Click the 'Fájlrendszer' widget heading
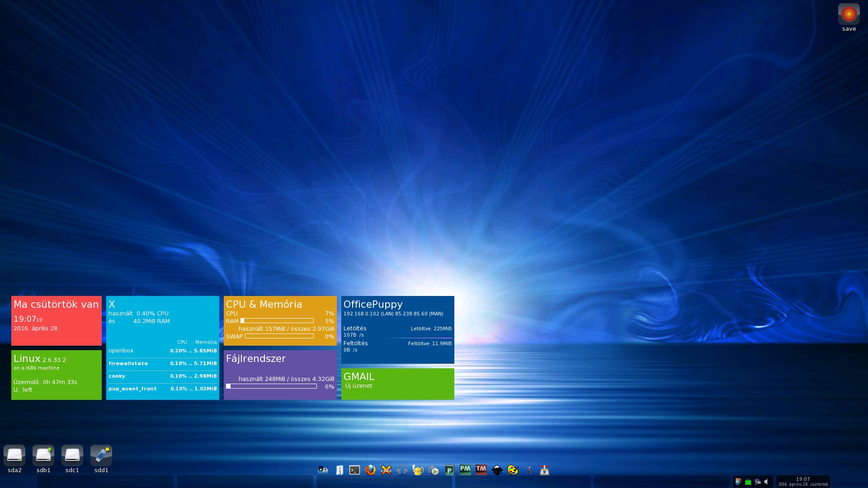The image size is (868, 488). click(256, 359)
